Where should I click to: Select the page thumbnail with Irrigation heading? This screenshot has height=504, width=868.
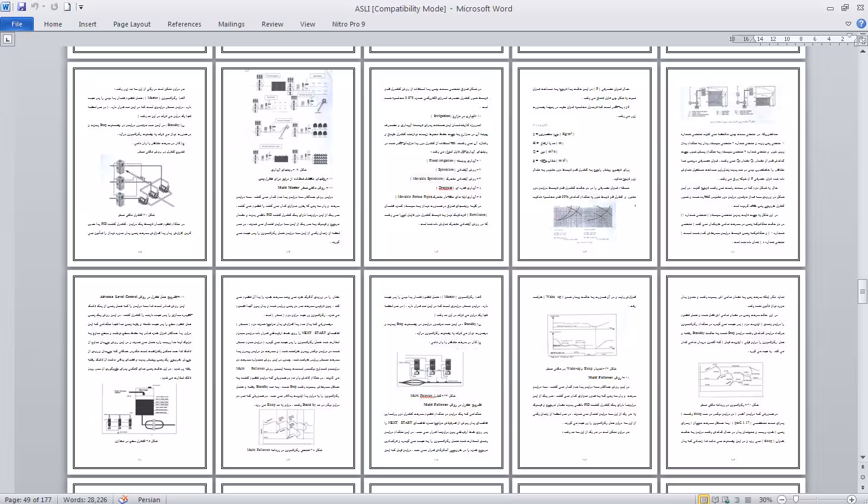[436, 164]
